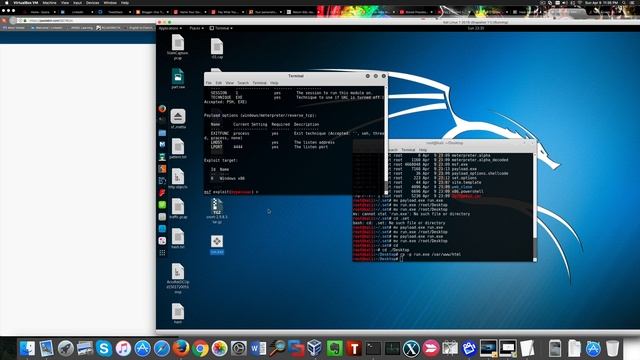Image resolution: width=640 pixels, height=360 pixels.
Task: Launch iTunes from the dock
Action: pyautogui.click(x=123, y=349)
